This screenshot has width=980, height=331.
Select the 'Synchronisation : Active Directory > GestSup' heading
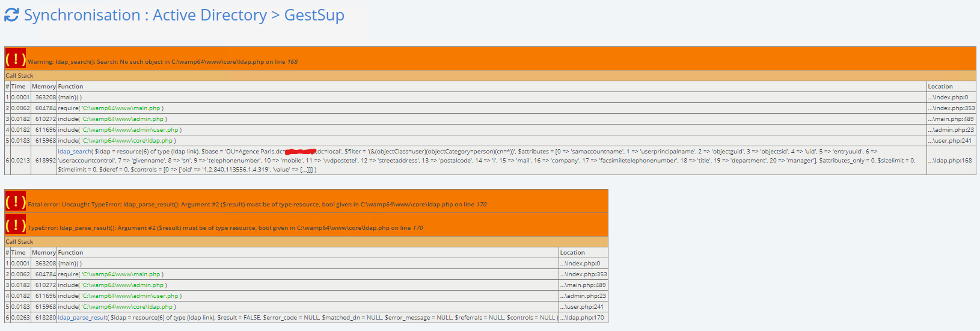[x=184, y=15]
